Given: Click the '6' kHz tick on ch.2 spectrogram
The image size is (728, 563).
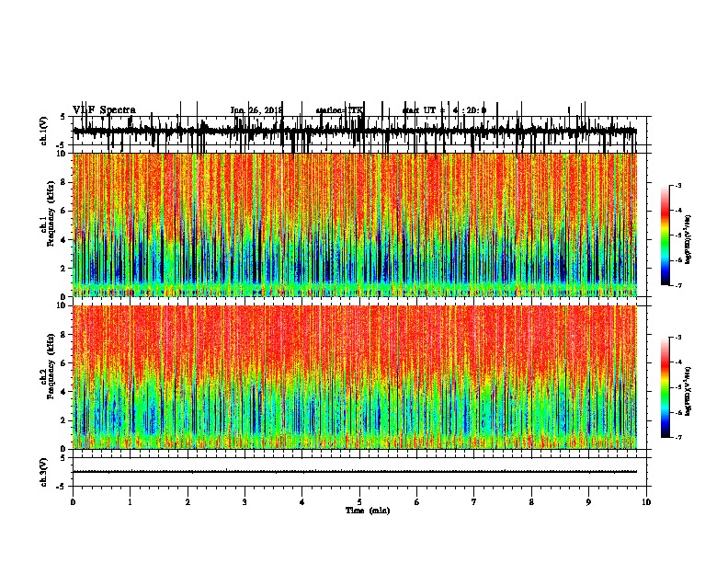Looking at the screenshot, I should pos(64,363).
